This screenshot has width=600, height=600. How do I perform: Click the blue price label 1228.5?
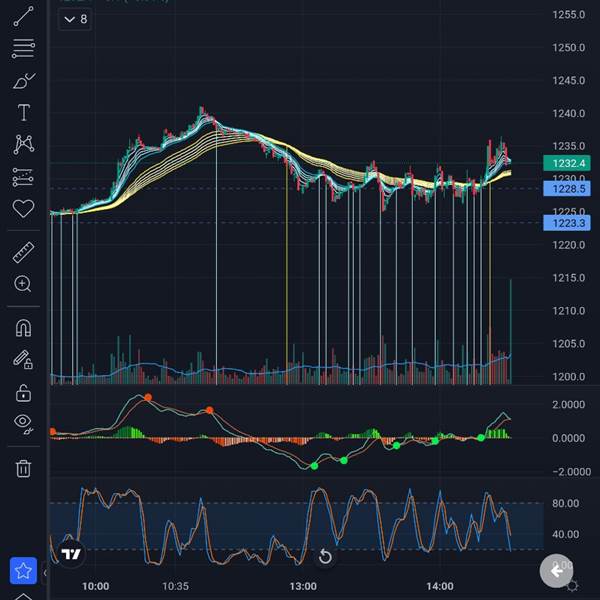[567, 189]
